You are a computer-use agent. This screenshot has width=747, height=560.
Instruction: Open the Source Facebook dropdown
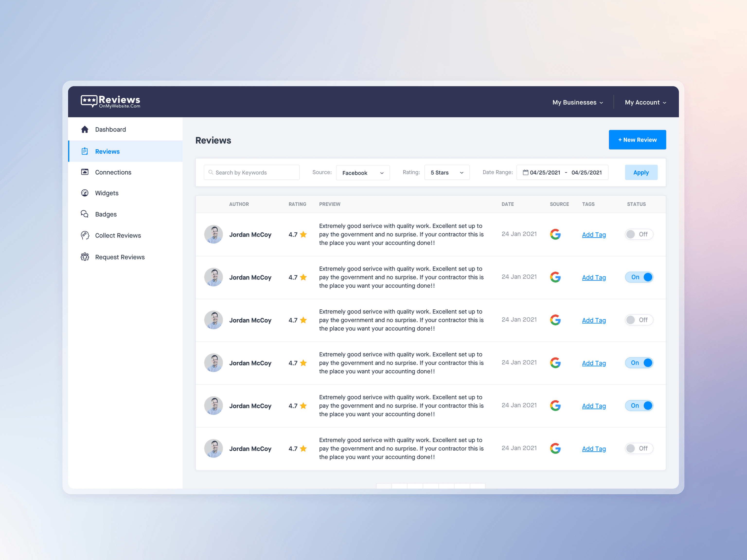pos(363,173)
